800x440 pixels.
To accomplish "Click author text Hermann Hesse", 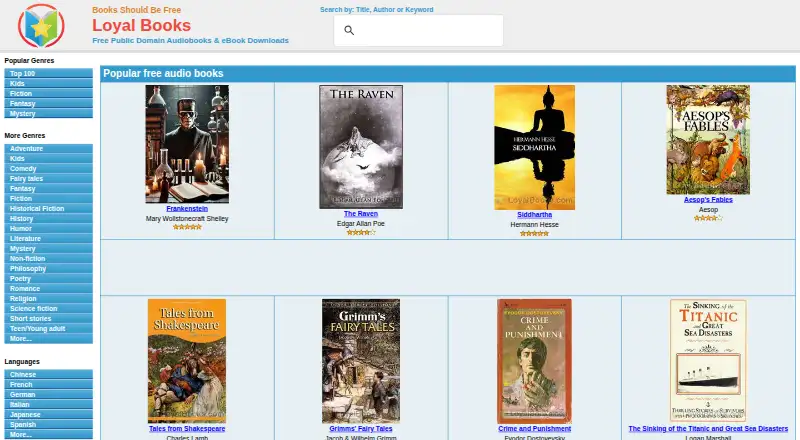I will click(534, 225).
